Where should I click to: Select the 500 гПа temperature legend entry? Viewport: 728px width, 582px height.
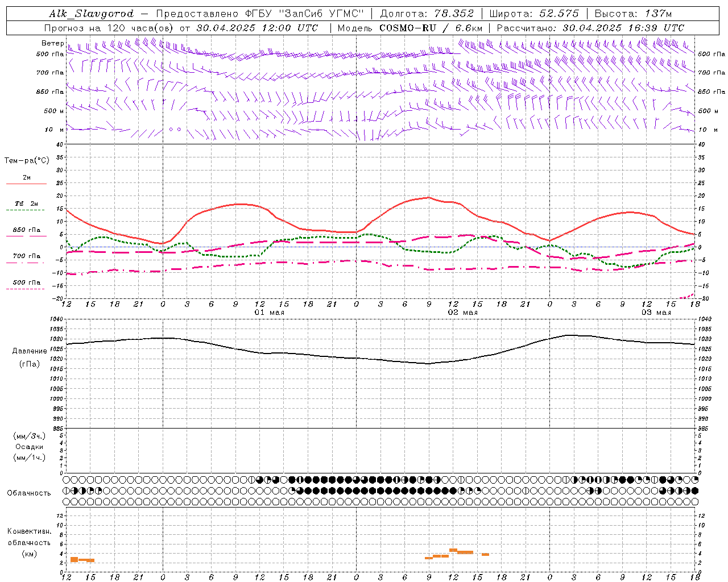click(x=26, y=282)
